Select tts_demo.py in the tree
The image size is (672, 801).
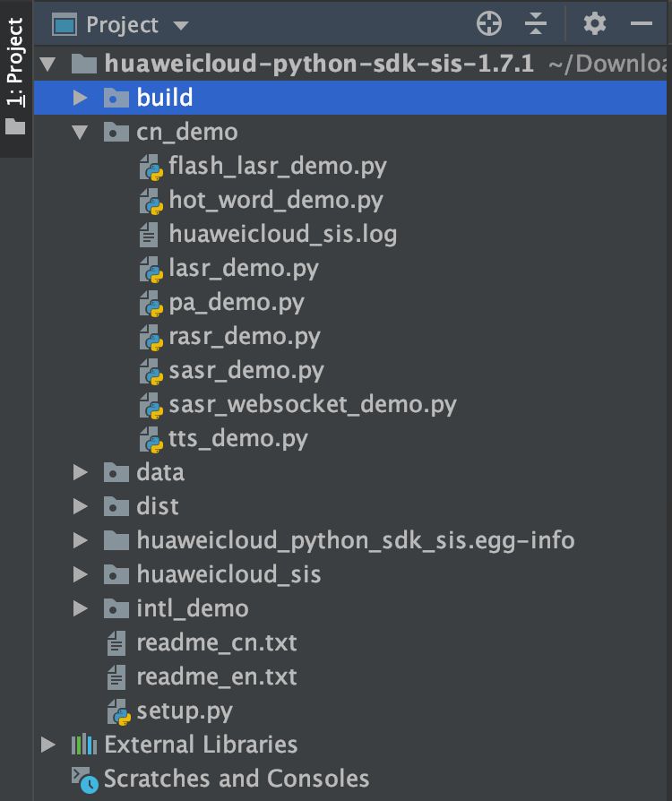pos(237,439)
